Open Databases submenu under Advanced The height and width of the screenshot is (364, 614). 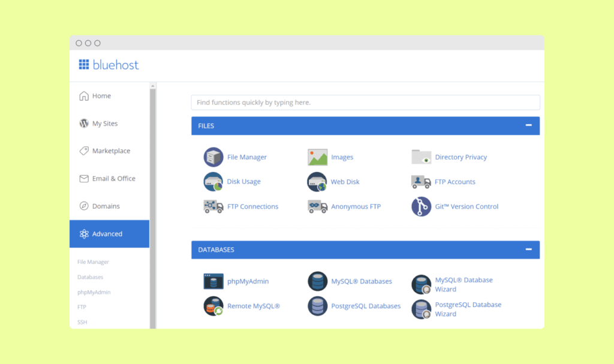coord(91,277)
